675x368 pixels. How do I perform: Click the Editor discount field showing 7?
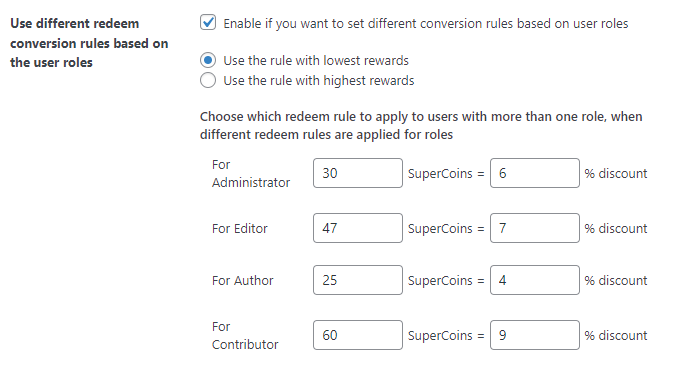click(535, 228)
